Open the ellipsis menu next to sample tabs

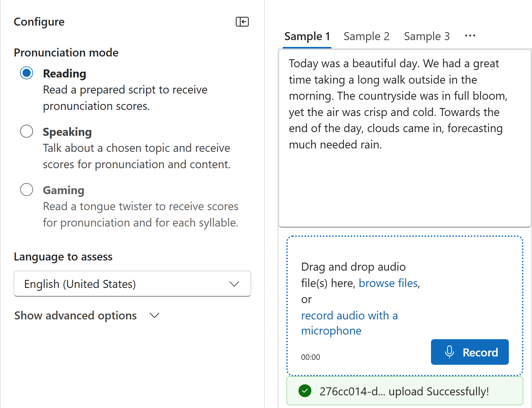tap(470, 36)
